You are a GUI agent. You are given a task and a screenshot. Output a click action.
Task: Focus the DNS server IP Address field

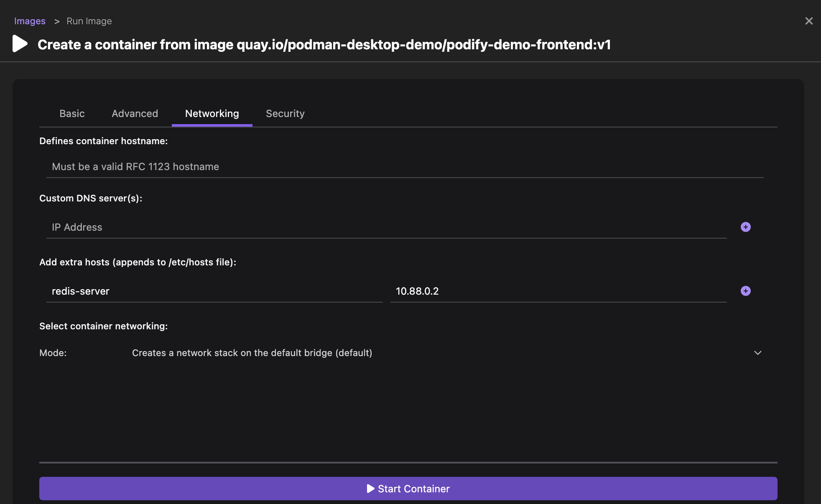[386, 227]
